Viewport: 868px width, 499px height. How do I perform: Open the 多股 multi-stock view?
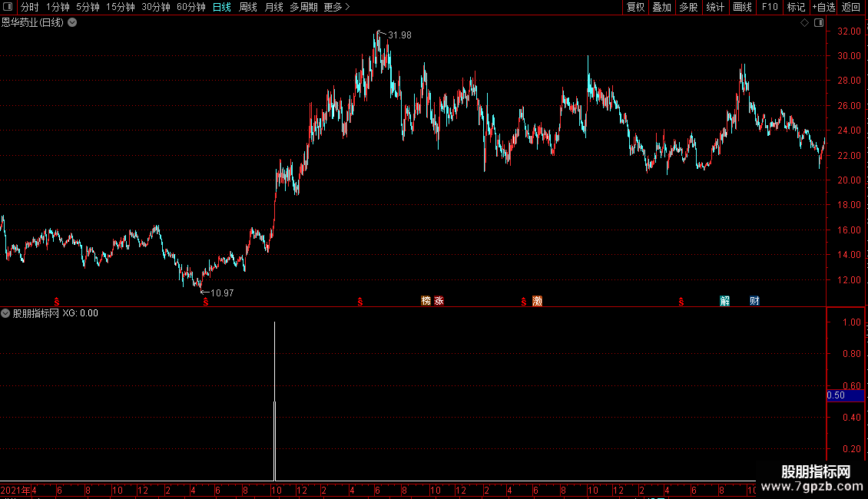coord(688,7)
